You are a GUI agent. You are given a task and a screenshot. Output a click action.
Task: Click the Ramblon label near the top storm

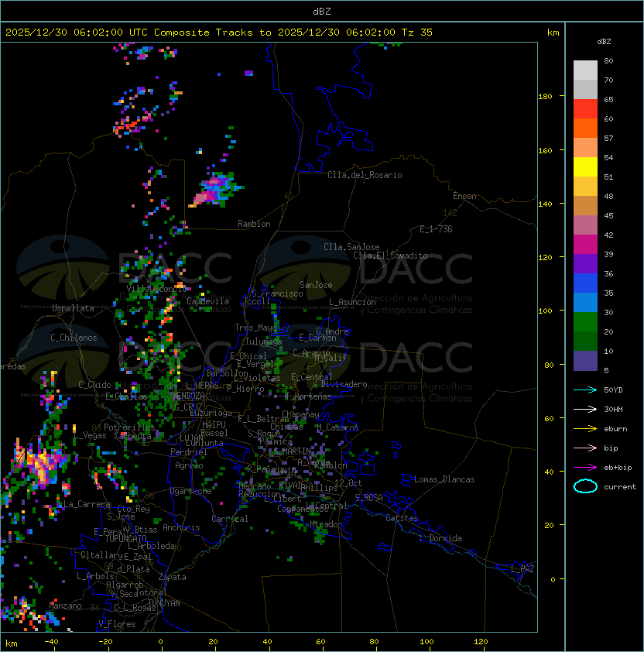click(254, 224)
